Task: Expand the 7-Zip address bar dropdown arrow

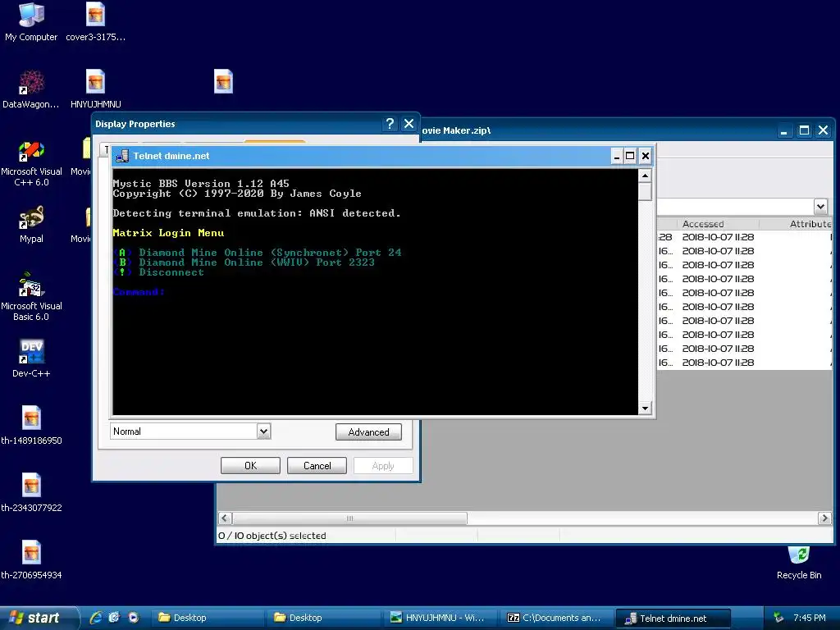Action: coord(820,206)
